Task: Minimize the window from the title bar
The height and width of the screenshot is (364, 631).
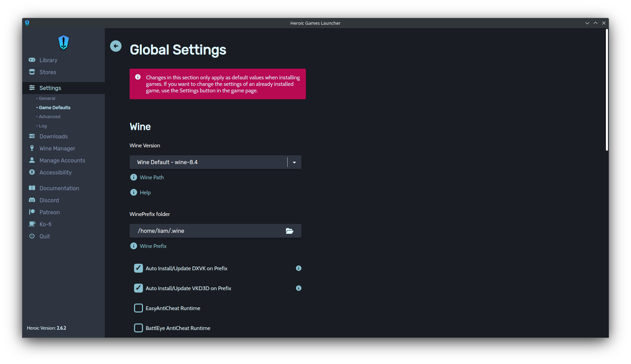Action: coord(587,23)
